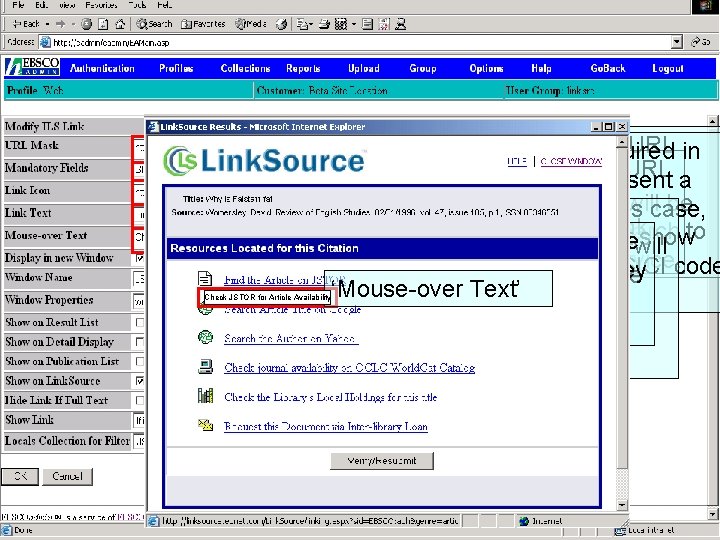The width and height of the screenshot is (720, 540).
Task: Open the Options tab in EBSCO admin
Action: point(486,68)
